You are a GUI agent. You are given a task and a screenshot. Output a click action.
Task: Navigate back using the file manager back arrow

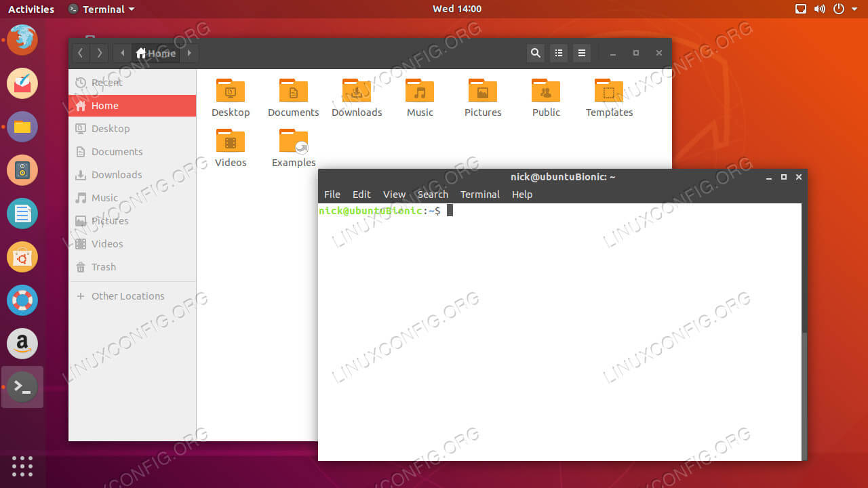point(80,53)
